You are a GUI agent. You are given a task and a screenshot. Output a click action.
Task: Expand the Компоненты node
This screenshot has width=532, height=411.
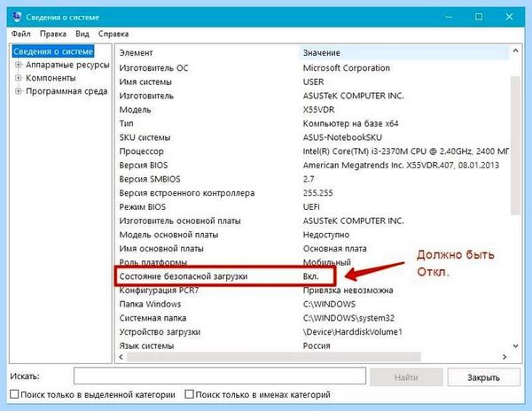point(19,78)
